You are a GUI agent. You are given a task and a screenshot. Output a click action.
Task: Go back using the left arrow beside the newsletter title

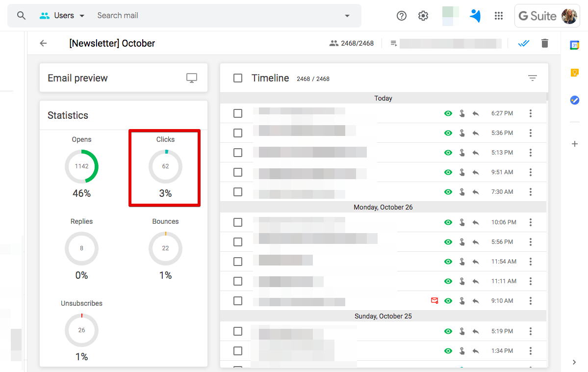tap(43, 43)
